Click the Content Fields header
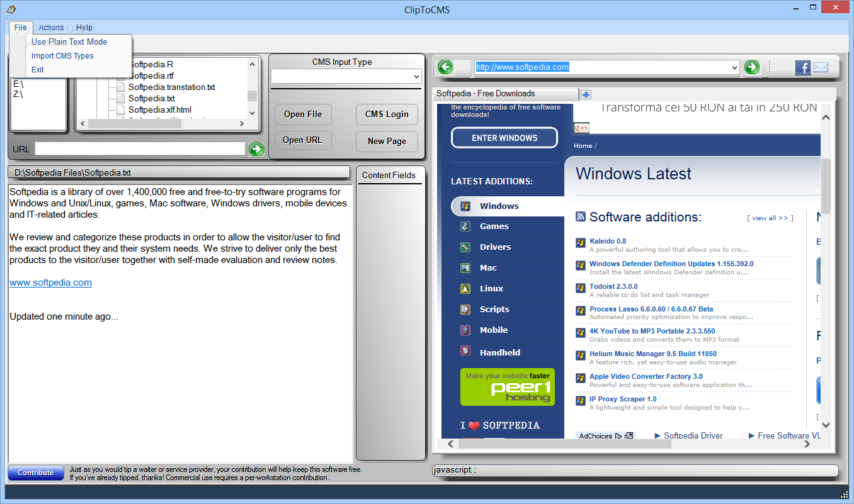This screenshot has height=504, width=854. click(389, 175)
